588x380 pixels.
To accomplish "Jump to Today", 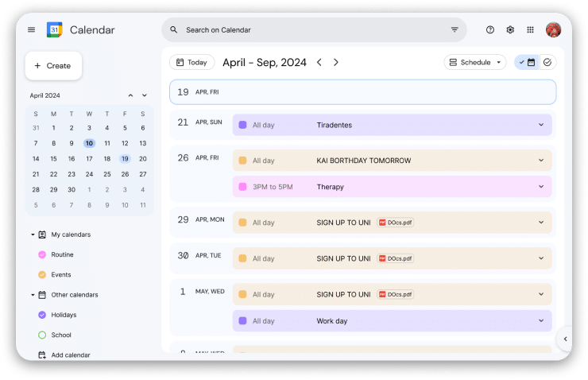I will pos(192,62).
